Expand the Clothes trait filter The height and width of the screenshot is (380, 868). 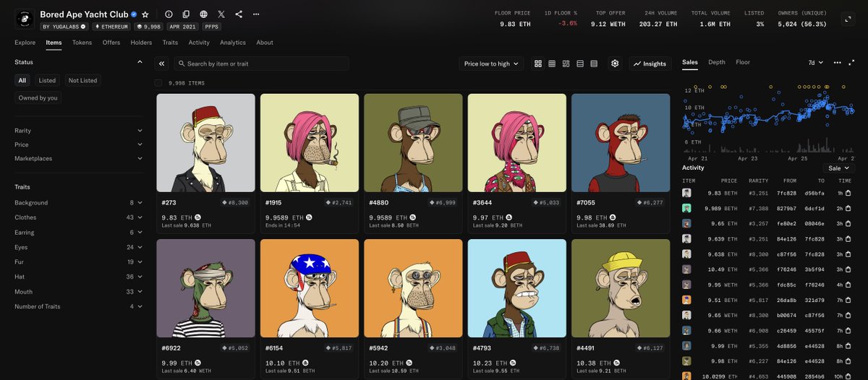pos(79,217)
